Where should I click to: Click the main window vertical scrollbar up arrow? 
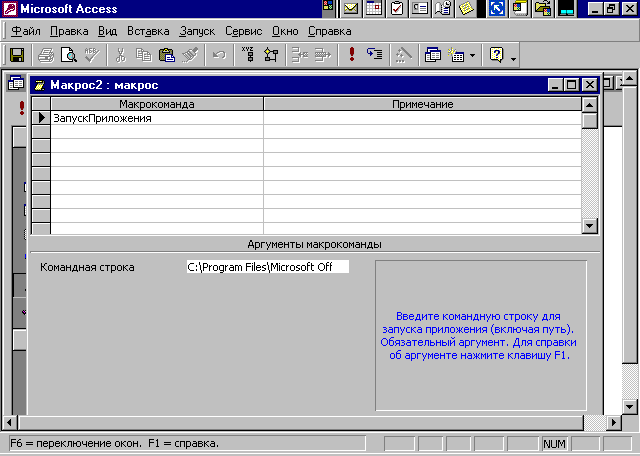click(x=629, y=78)
